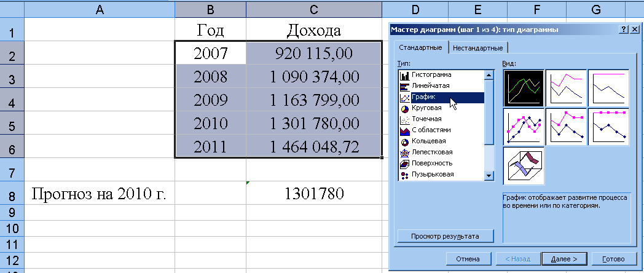Pick the 100% stacked line with markers subtype
This screenshot has width=644, height=273.
[609, 127]
